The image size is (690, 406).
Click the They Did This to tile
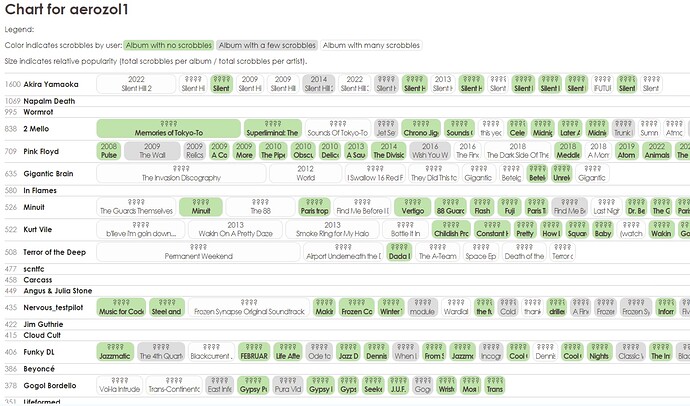[x=433, y=173]
